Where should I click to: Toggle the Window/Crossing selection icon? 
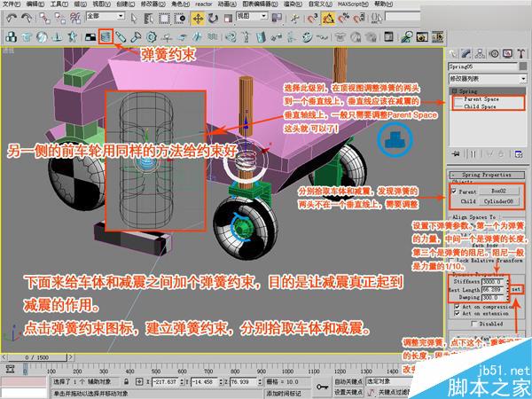point(179,18)
